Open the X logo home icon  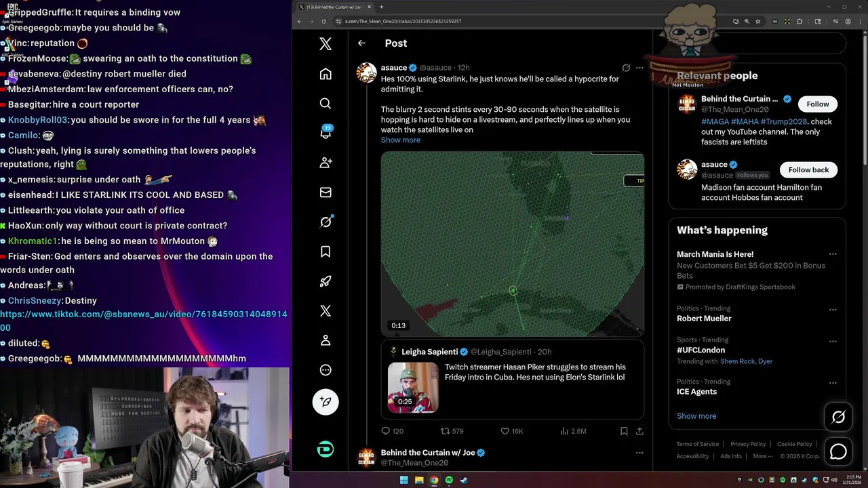click(x=325, y=44)
